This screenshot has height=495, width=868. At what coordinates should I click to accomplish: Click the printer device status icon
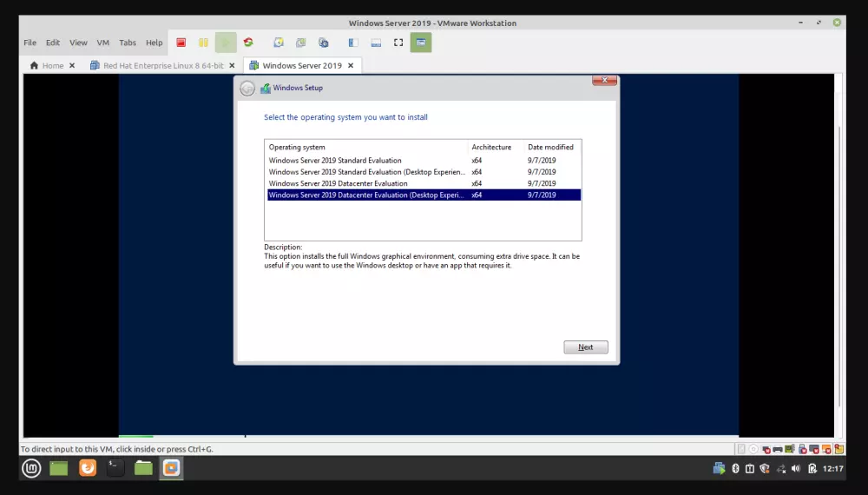click(778, 449)
